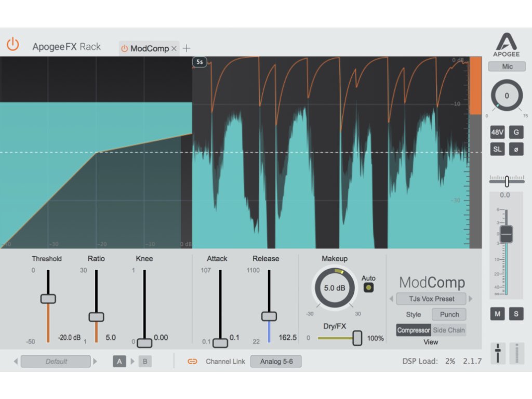The width and height of the screenshot is (532, 399).
Task: Toggle the Channel Link icon
Action: [x=192, y=362]
